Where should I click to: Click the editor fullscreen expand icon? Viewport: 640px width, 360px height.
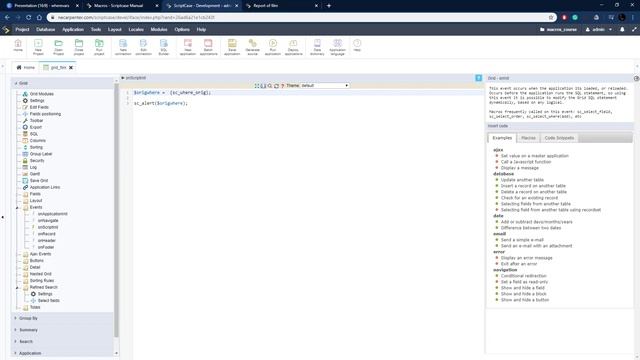tap(257, 86)
